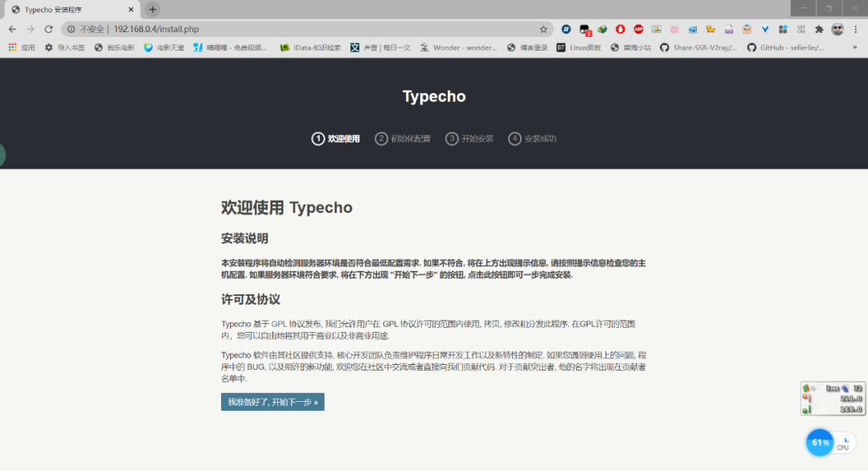Screen dimensions: 868x471
Task: Expand the bookmarks overflow chevron
Action: [854, 47]
